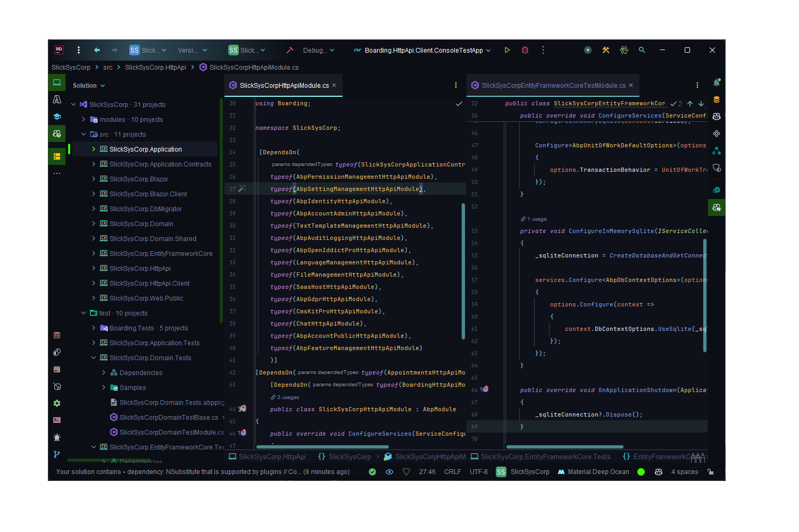Open the Solution view selector dropdown

89,86
